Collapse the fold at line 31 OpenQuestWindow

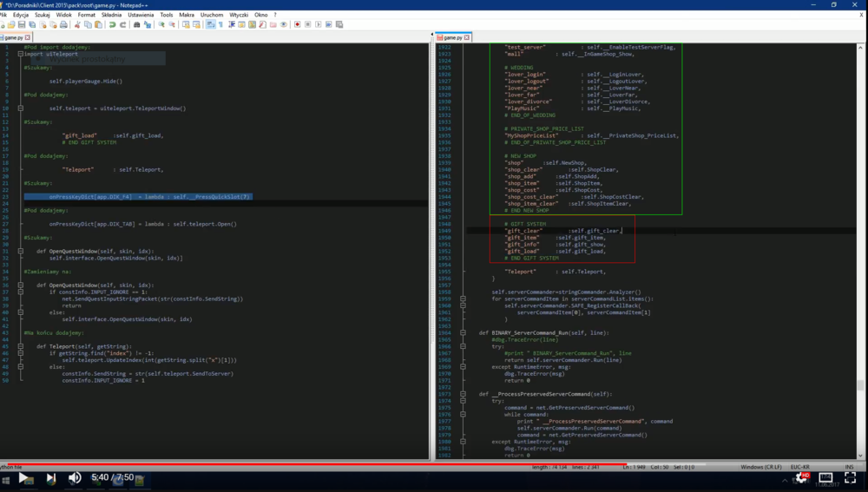21,252
